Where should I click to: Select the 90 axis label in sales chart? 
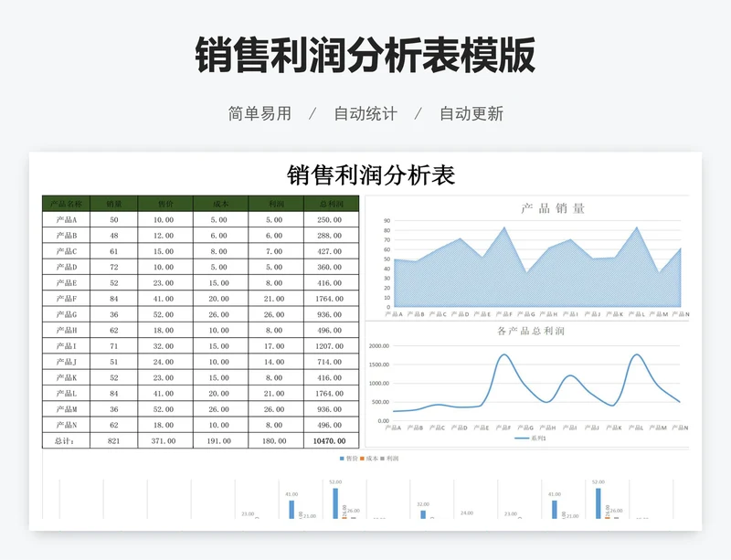pyautogui.click(x=387, y=221)
